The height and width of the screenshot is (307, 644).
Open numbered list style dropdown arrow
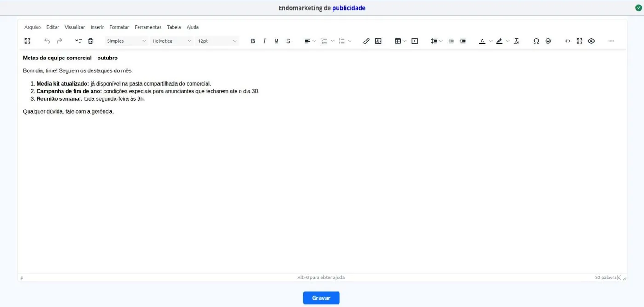click(x=333, y=41)
